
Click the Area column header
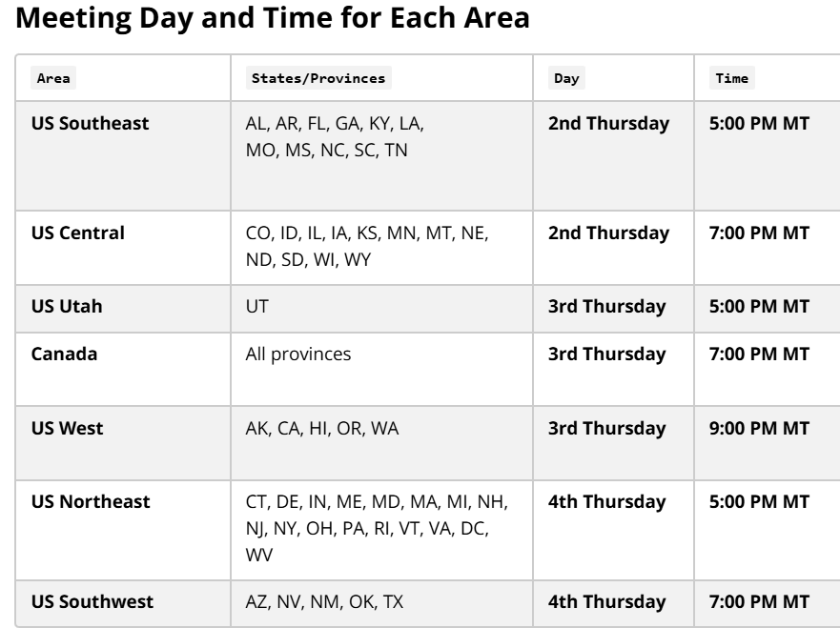53,78
